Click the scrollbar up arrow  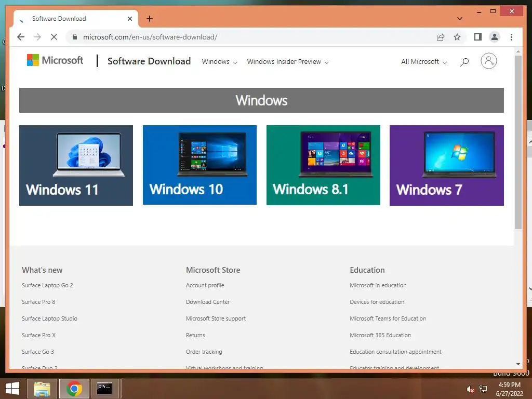518,51
